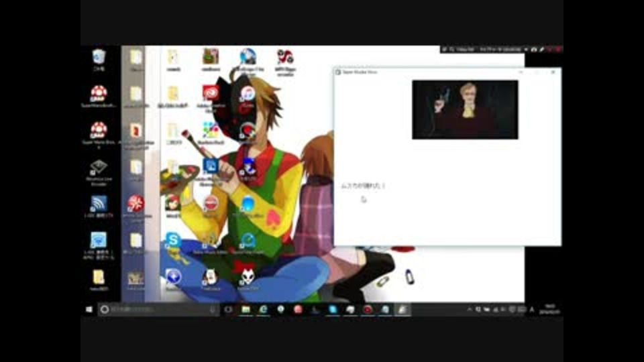The height and width of the screenshot is (362, 644).
Task: Open the picture thumbnail icon above Start area
Action: pos(136,278)
